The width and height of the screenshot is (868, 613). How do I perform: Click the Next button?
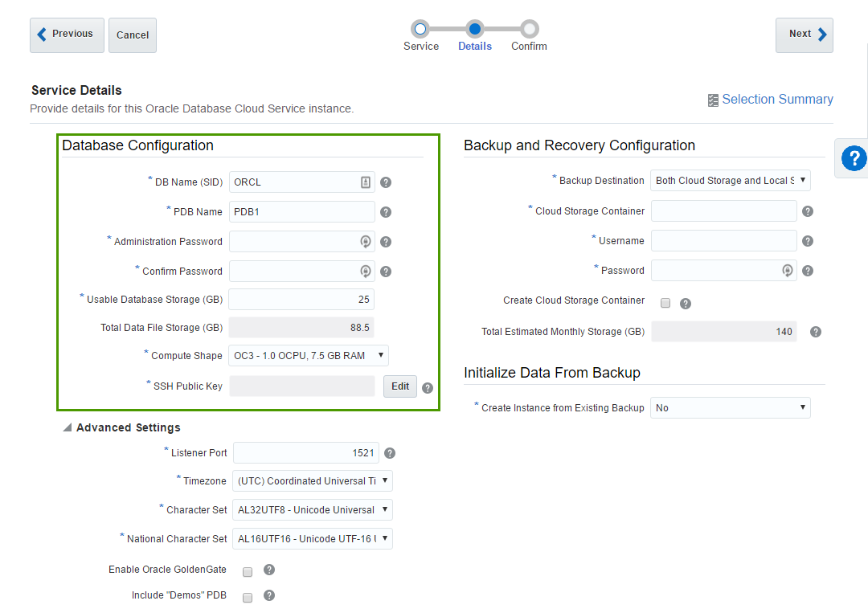coord(805,35)
